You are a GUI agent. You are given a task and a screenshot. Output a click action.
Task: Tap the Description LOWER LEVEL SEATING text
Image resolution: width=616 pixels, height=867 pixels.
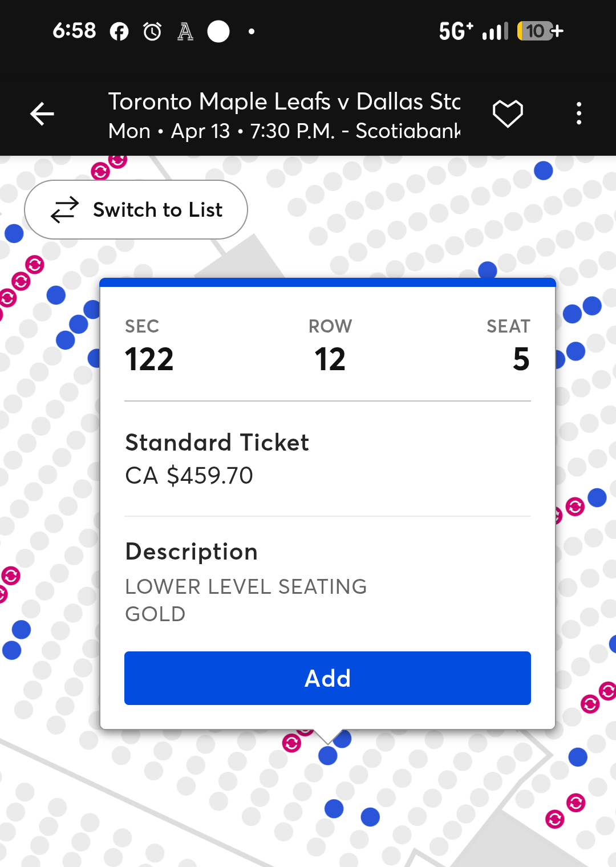246,586
